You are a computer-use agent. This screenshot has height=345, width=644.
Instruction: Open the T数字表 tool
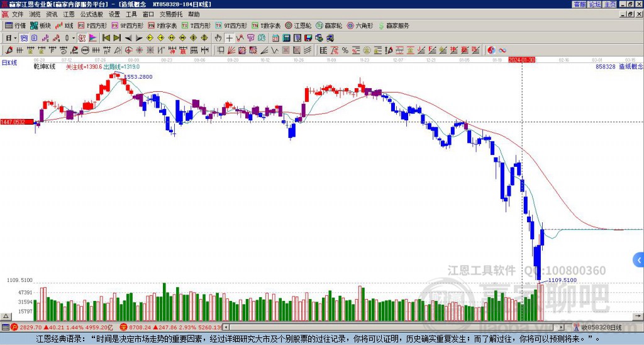[x=266, y=25]
